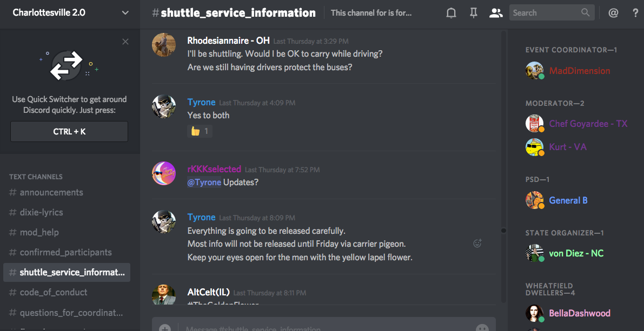Dismiss the Quick Switcher tip
Viewport: 644px width, 331px height.
(x=125, y=42)
